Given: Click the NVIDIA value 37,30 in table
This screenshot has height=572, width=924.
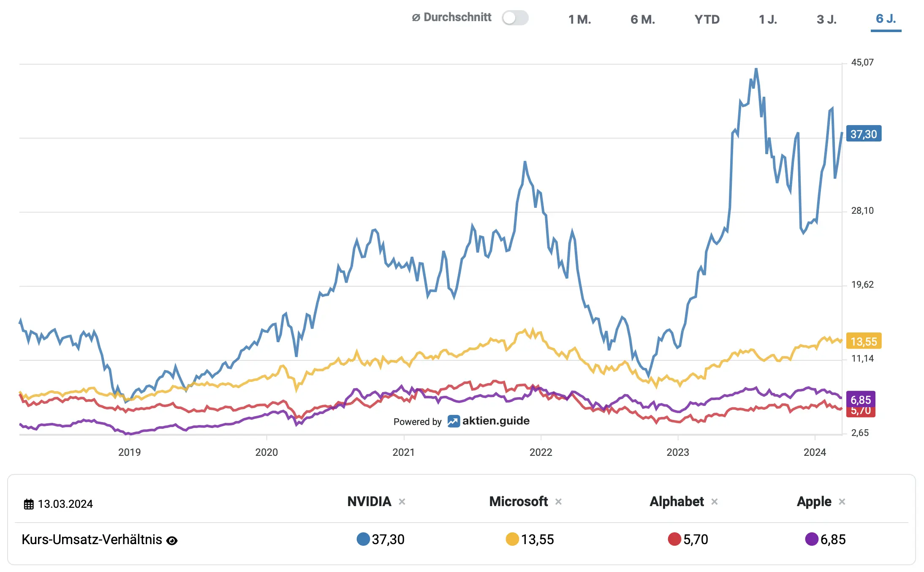Looking at the screenshot, I should click(388, 539).
